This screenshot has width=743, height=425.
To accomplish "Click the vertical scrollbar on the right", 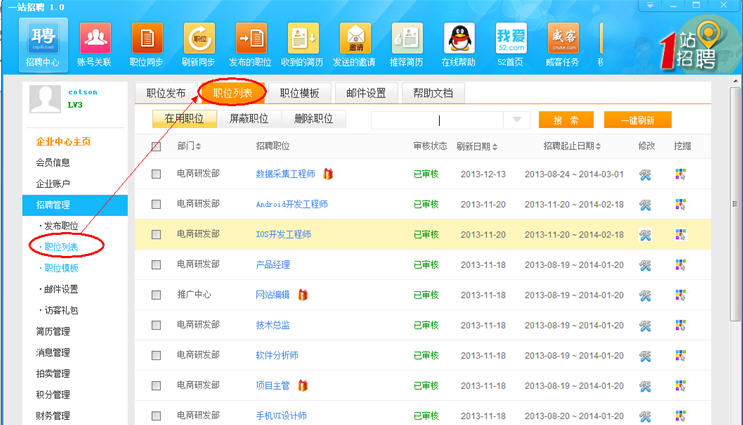I will [735, 204].
